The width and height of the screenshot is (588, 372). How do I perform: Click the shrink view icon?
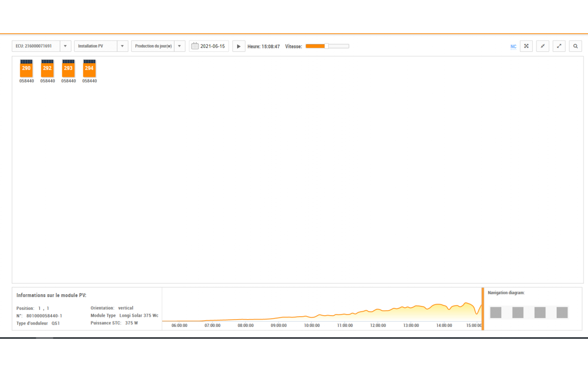(542, 46)
